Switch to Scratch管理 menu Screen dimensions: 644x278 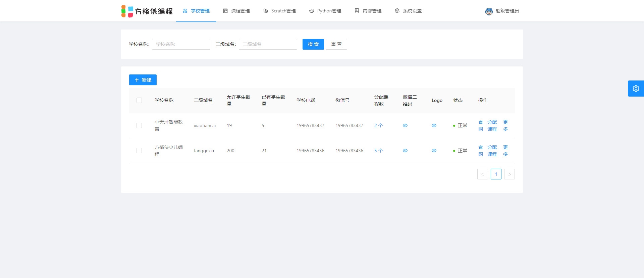[x=279, y=11]
